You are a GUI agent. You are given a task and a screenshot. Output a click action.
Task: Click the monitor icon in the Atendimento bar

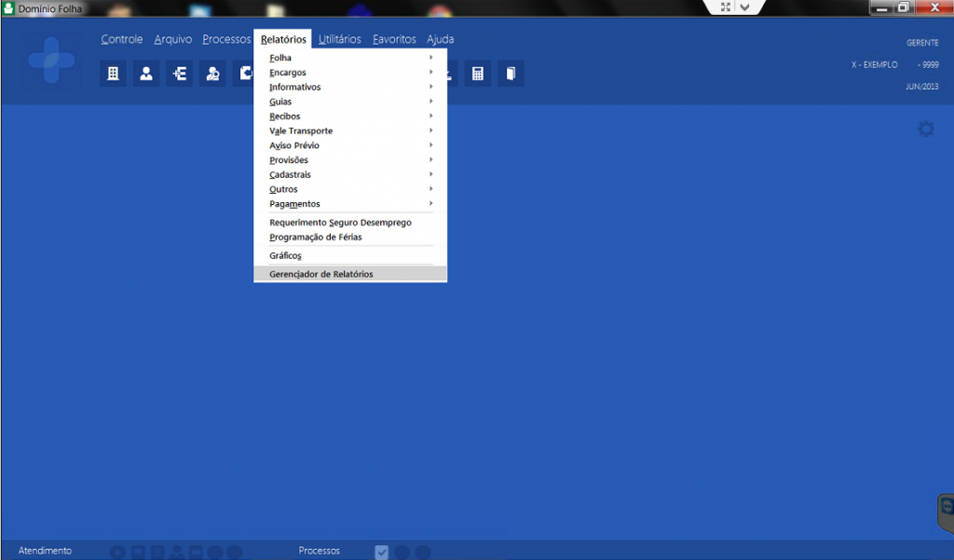pos(196,553)
